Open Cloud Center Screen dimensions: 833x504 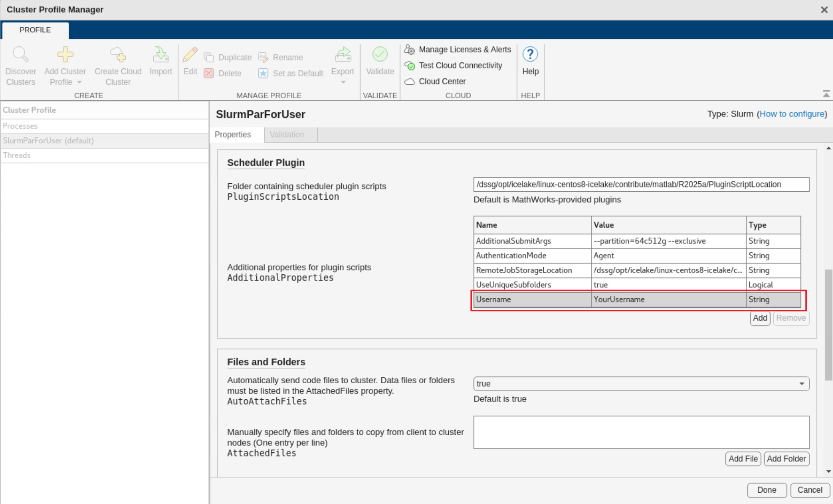pyautogui.click(x=435, y=82)
